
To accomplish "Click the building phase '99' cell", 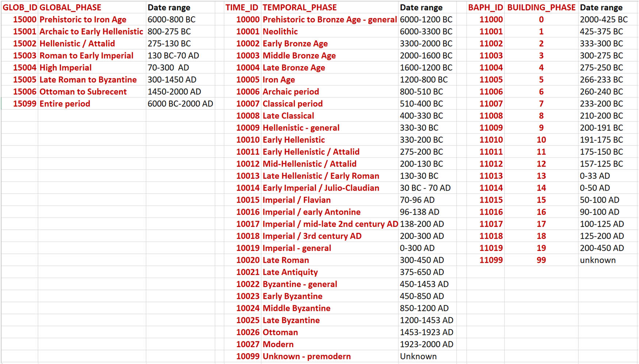I will coord(541,260).
